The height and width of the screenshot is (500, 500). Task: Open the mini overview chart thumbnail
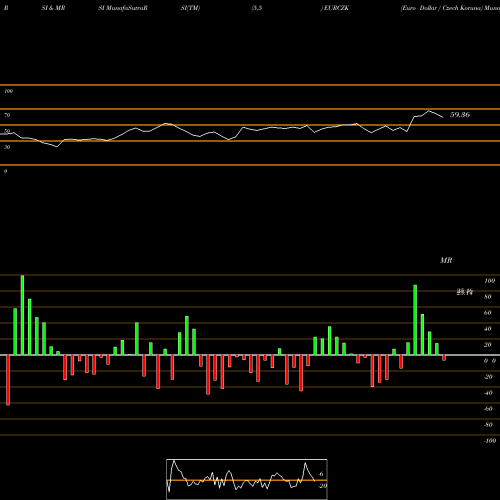click(x=247, y=479)
